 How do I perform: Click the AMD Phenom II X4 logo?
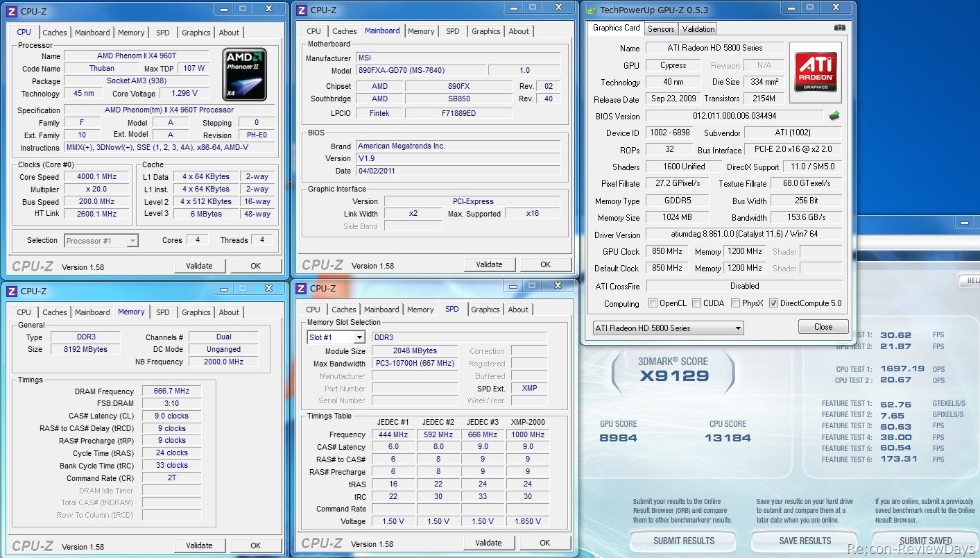[x=244, y=74]
